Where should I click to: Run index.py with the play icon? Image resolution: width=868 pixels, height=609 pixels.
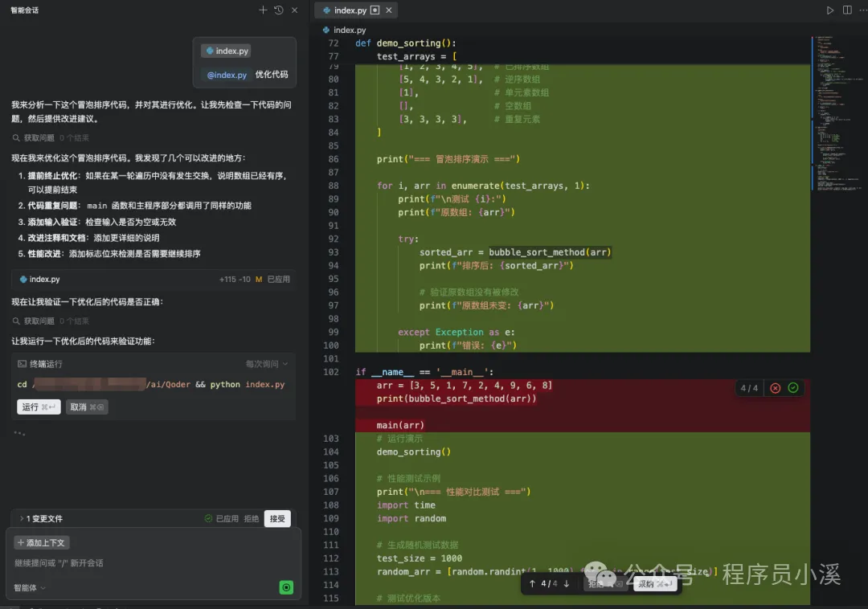pyautogui.click(x=829, y=10)
